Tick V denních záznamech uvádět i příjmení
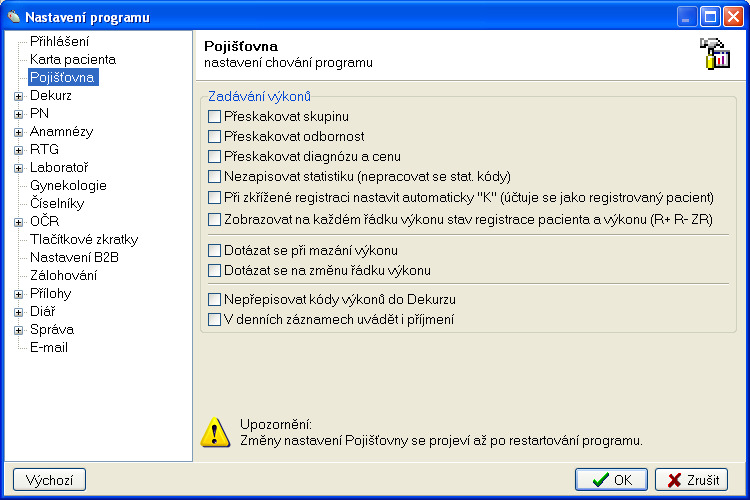The image size is (750, 500). [x=214, y=319]
